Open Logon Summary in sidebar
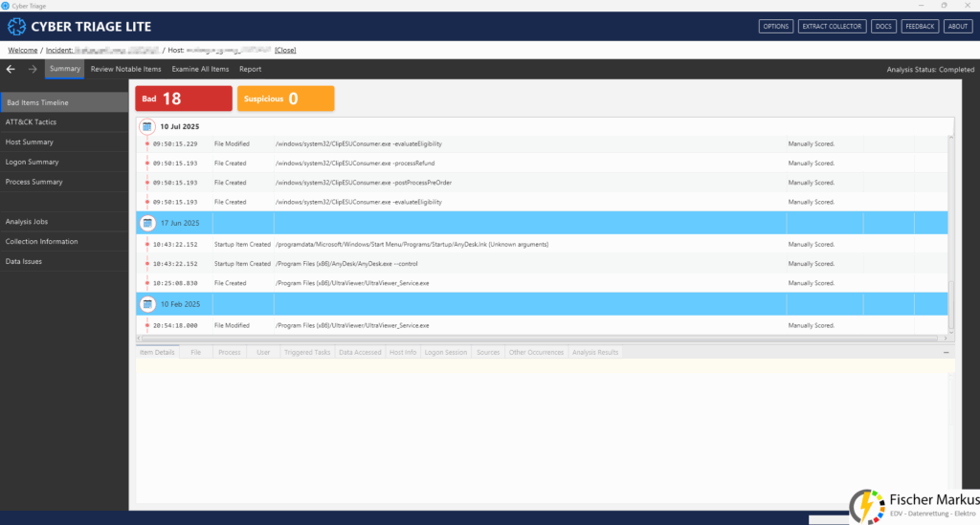 64,162
